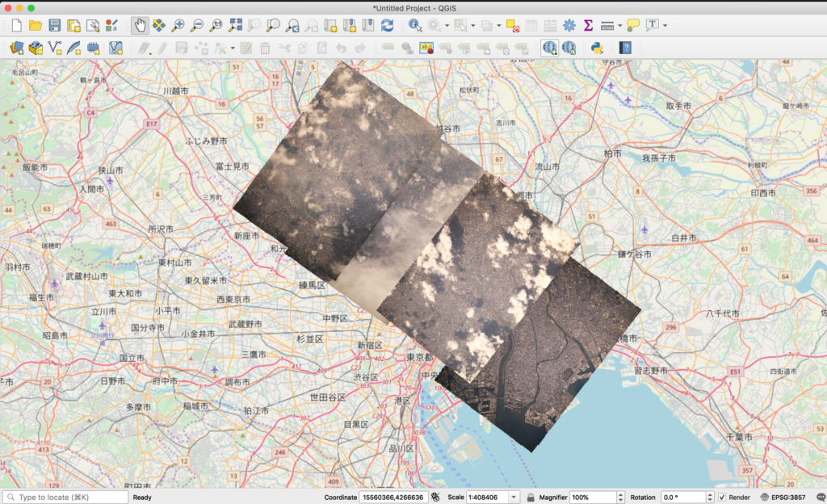Open the Scale dropdown list
The width and height of the screenshot is (827, 504).
(514, 496)
